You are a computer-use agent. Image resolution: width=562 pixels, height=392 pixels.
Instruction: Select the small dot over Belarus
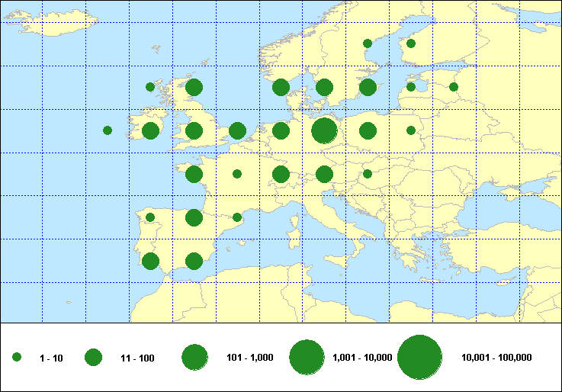coord(411,130)
